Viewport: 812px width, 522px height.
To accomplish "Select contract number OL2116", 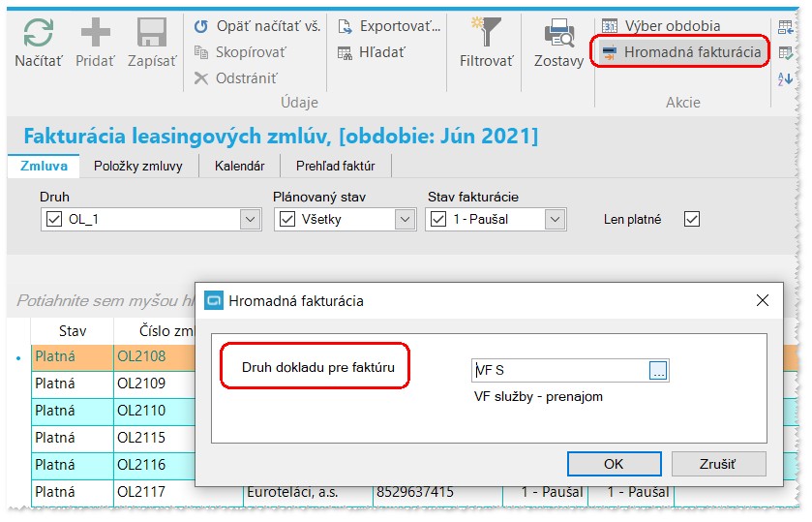I will pyautogui.click(x=141, y=465).
